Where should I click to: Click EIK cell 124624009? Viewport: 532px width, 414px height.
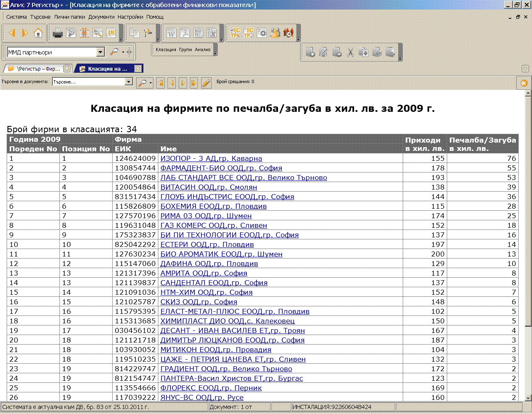tap(135, 158)
